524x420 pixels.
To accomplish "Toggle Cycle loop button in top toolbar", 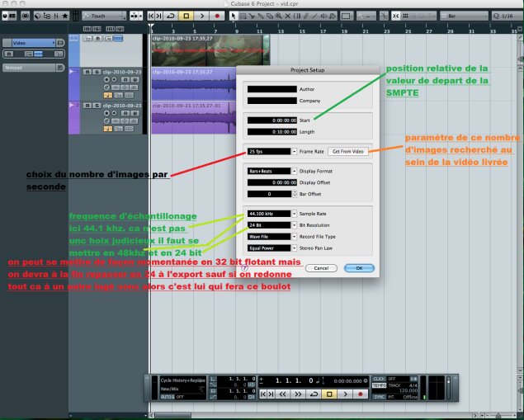I will point(171,16).
